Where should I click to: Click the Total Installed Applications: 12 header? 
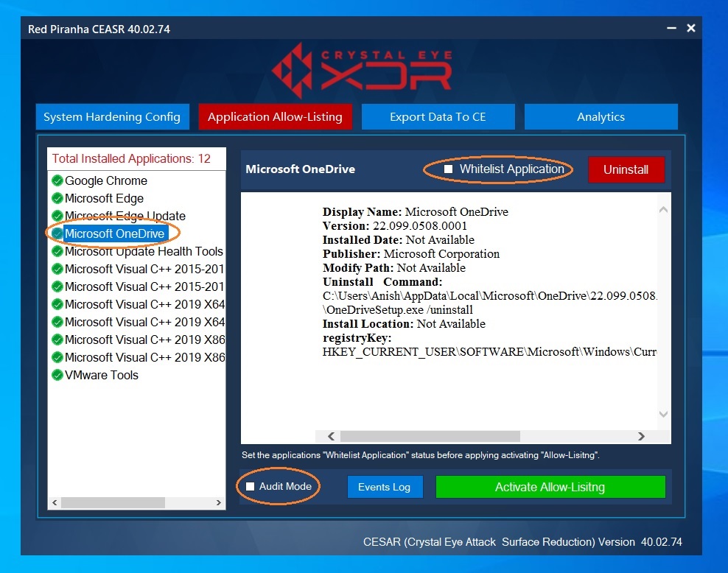click(131, 158)
